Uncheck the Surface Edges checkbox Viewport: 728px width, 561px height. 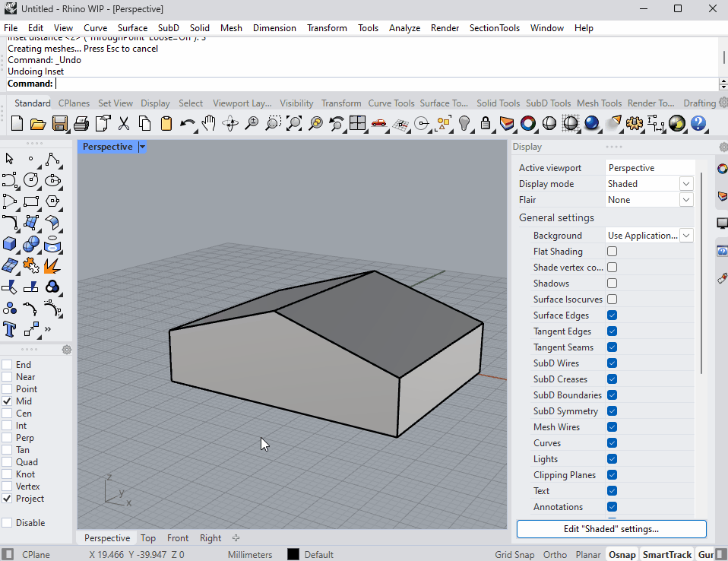click(612, 315)
